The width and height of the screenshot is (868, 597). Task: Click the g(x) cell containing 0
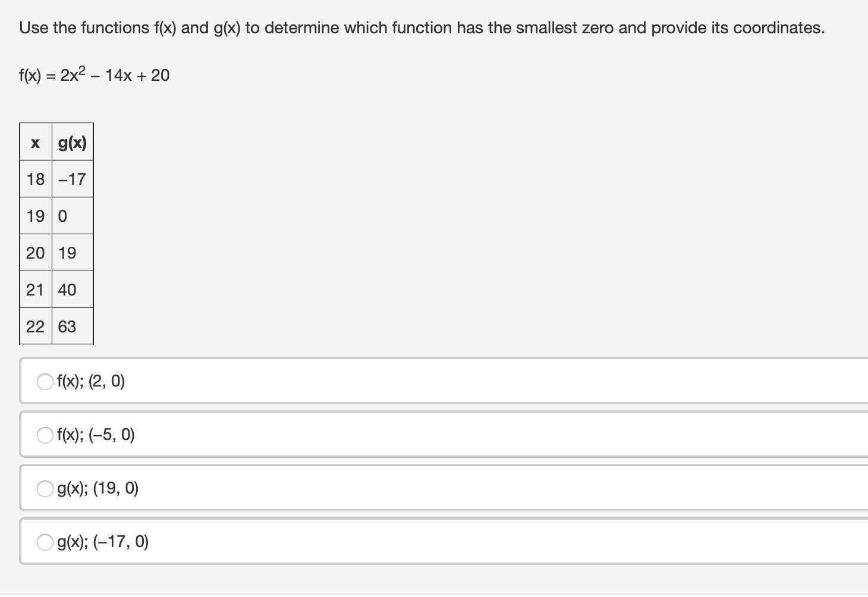point(73,216)
